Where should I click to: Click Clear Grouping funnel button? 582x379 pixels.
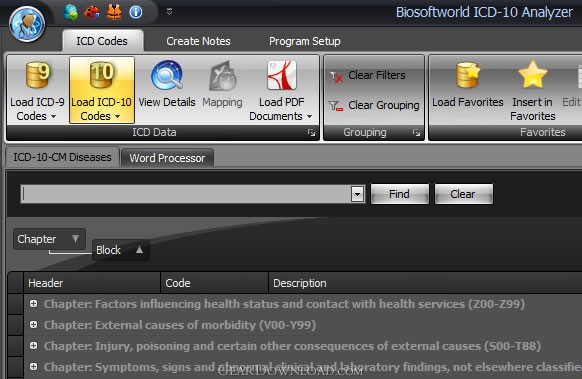[x=375, y=105]
